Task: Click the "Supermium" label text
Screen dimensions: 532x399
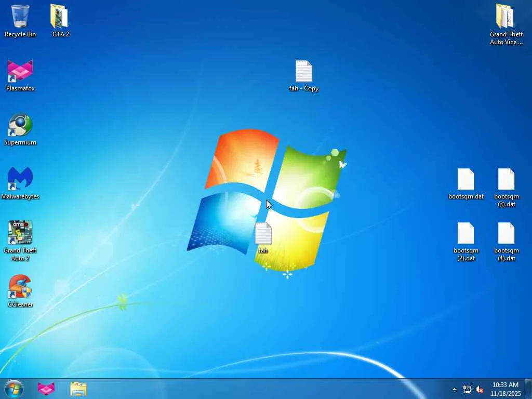Action: point(20,142)
